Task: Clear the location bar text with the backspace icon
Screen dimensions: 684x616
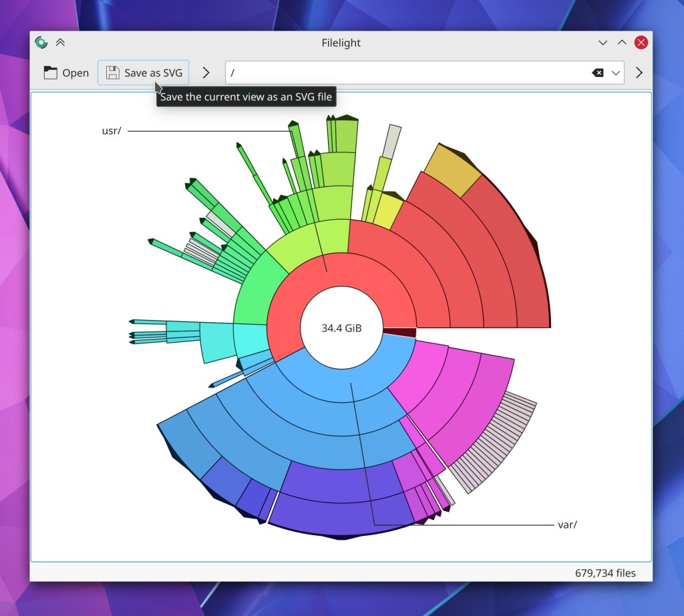Action: coord(598,73)
